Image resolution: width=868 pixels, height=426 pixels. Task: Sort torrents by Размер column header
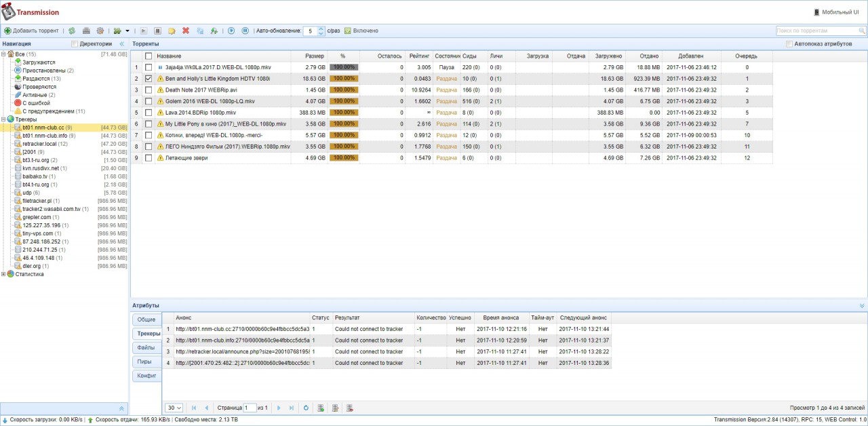point(309,56)
